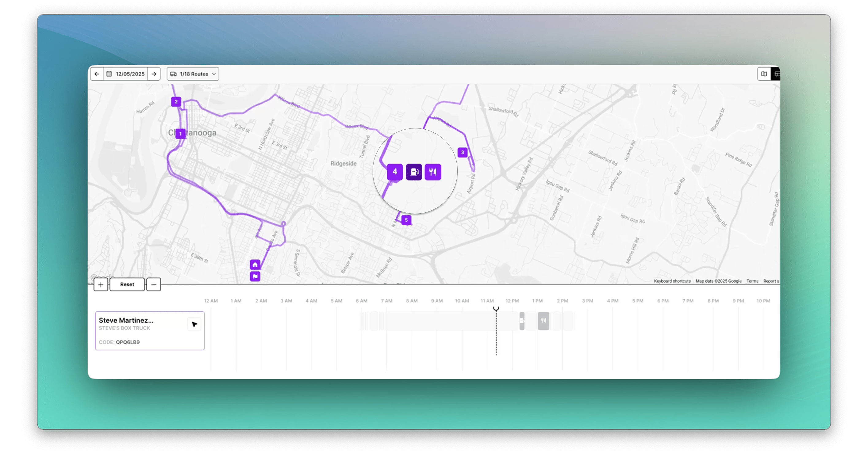Select stop marker 4 on the map
Screen dimensions: 868x453
tap(394, 172)
